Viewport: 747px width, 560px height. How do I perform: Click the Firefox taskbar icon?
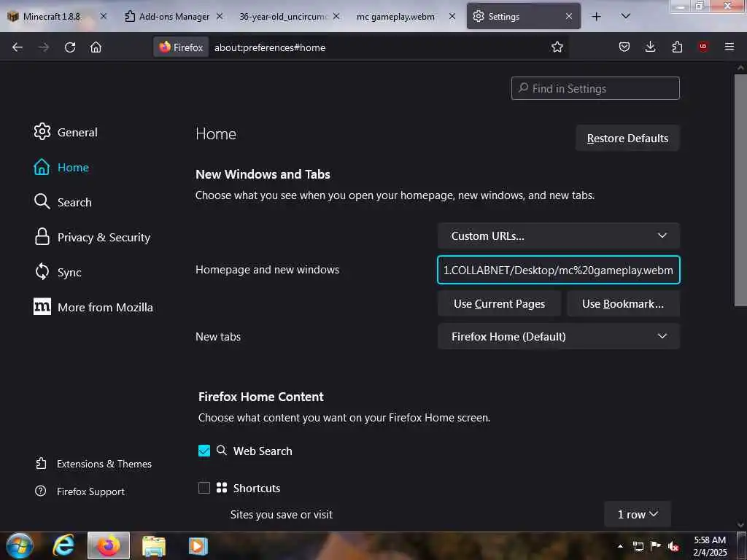[109, 545]
